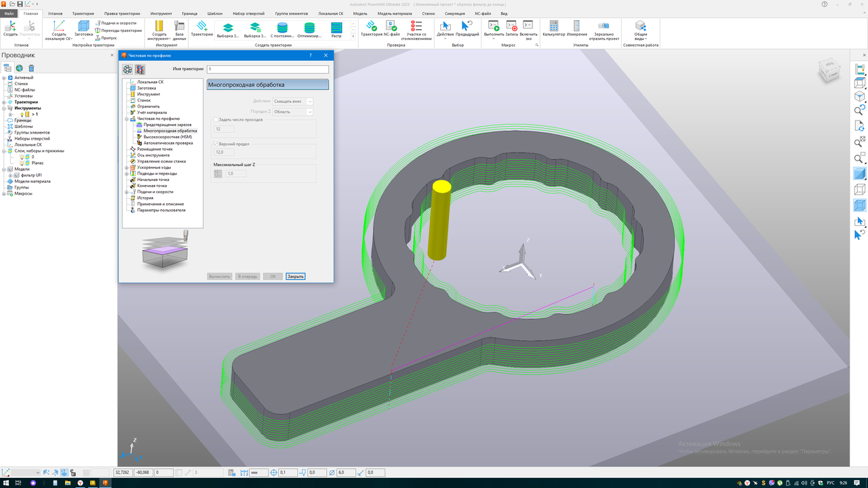The image size is (868, 488).
Task: Select Автоматическая проверка in dialog tree
Action: [168, 143]
